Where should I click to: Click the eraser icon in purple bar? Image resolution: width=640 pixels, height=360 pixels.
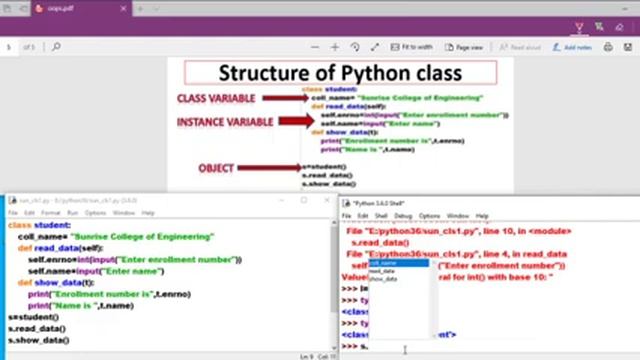tap(619, 27)
